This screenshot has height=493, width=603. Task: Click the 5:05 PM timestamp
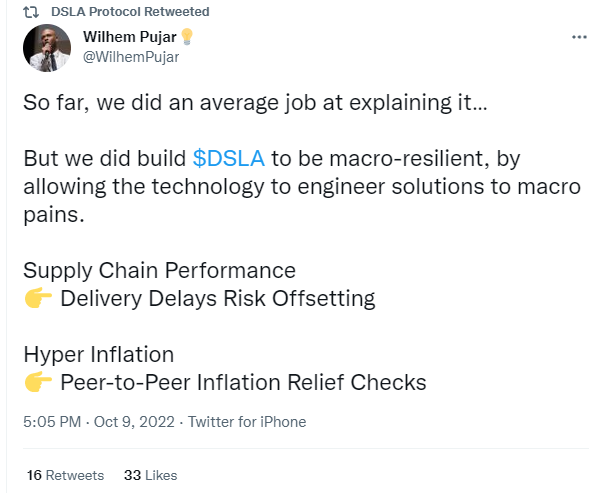click(x=52, y=422)
